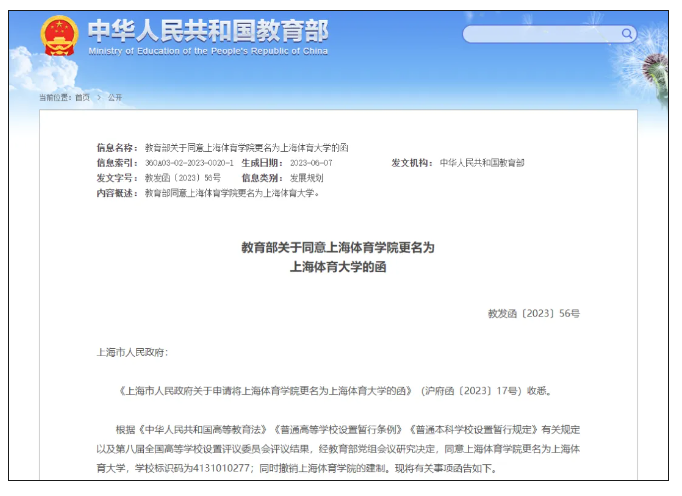The height and width of the screenshot is (496, 682).
Task: Click heading line 教育部关于同意上海体育学院更名为
Action: (338, 248)
